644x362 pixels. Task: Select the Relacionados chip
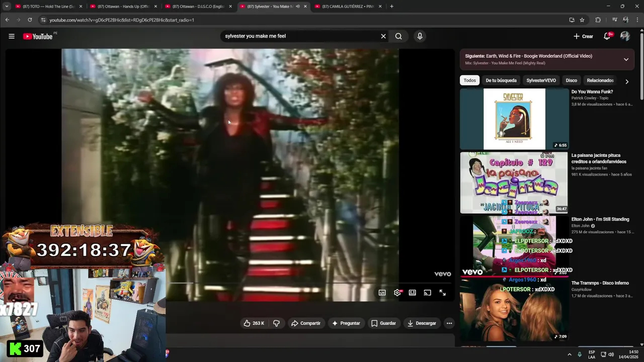point(600,80)
